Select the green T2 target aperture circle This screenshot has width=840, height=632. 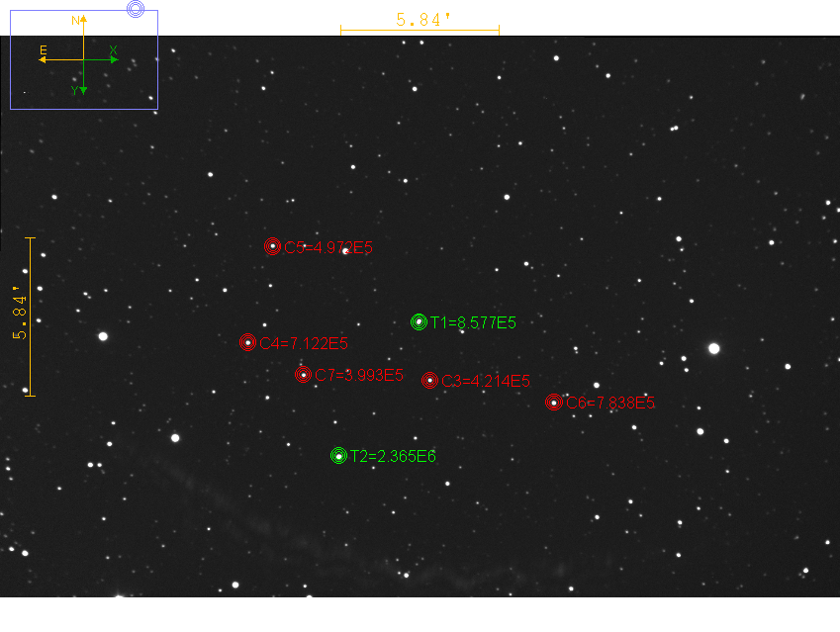338,455
